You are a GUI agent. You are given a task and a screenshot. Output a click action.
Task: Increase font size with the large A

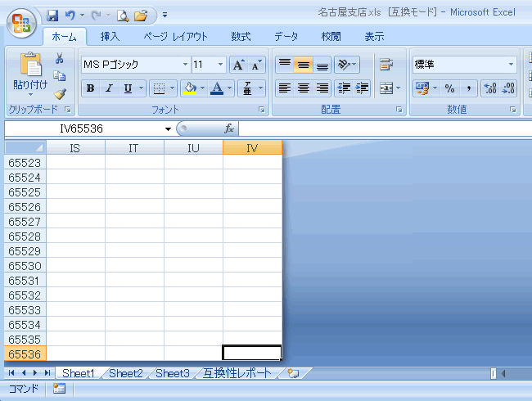pyautogui.click(x=238, y=65)
